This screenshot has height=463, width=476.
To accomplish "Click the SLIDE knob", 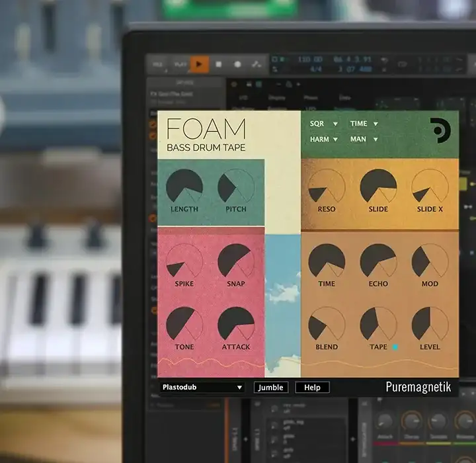I will (378, 187).
